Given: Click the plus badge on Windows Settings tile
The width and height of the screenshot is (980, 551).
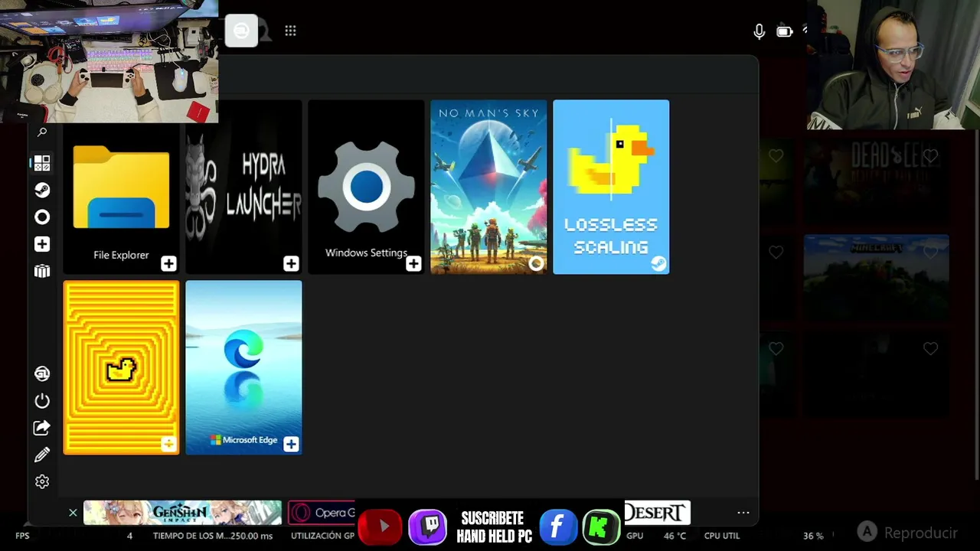Looking at the screenshot, I should click(x=413, y=264).
